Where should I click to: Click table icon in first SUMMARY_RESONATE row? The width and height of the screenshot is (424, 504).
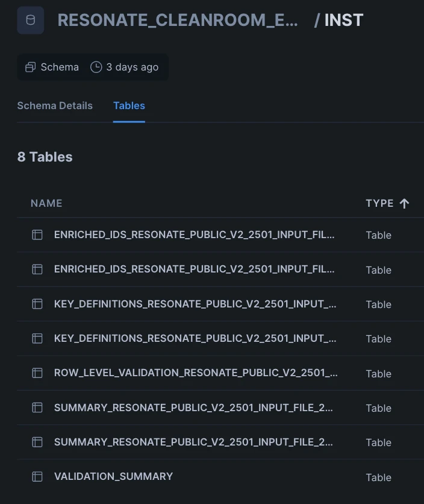tap(37, 408)
